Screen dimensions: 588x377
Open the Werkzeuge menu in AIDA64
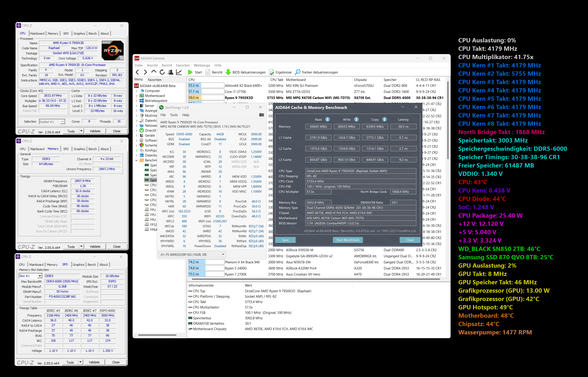tap(202, 65)
